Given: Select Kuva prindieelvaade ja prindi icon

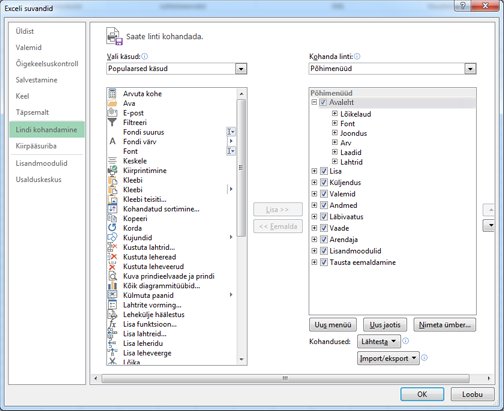Looking at the screenshot, I should (112, 276).
